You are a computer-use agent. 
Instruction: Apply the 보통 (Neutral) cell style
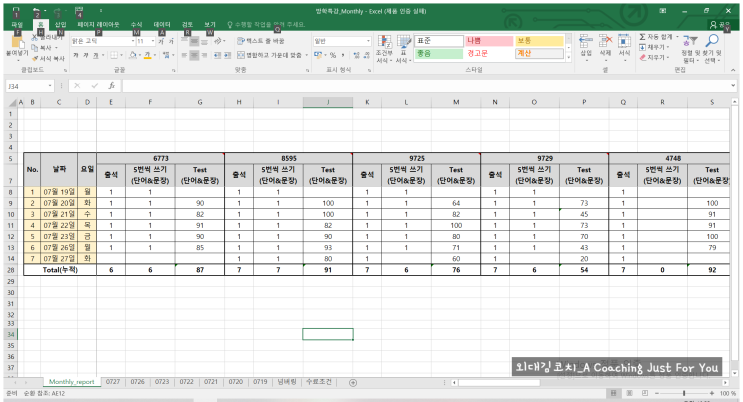coord(540,41)
